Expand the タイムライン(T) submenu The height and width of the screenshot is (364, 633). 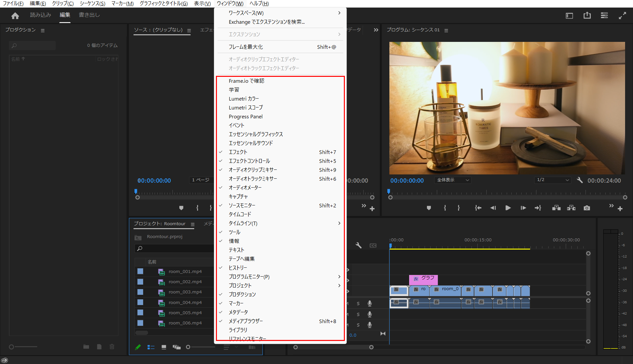click(280, 223)
